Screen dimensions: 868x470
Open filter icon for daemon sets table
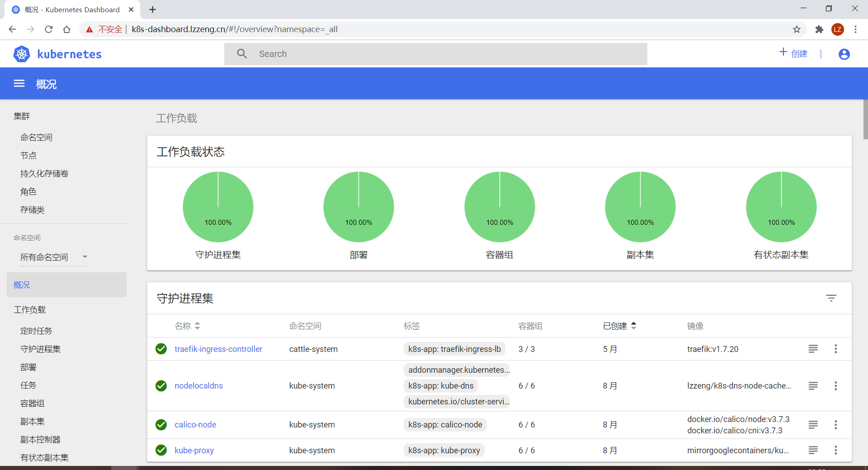831,298
